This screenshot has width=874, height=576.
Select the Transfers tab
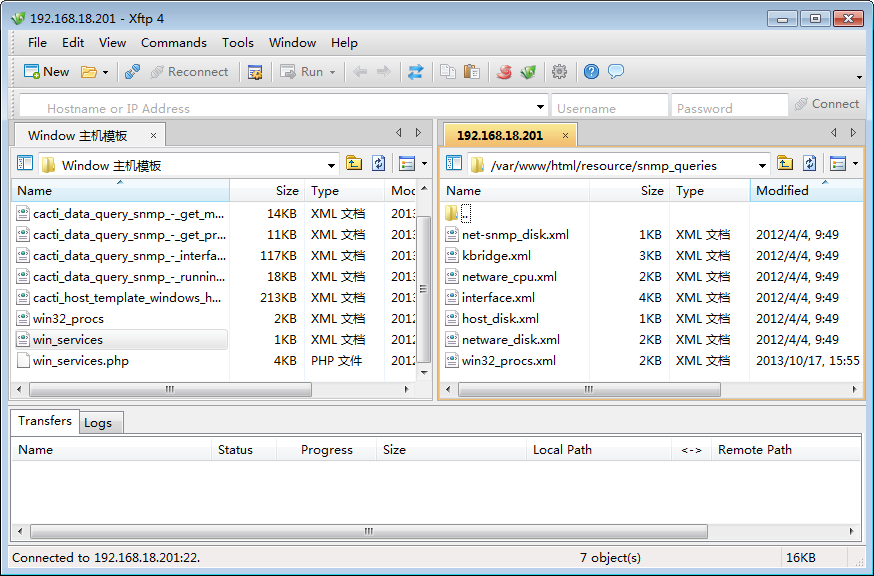tap(45, 421)
